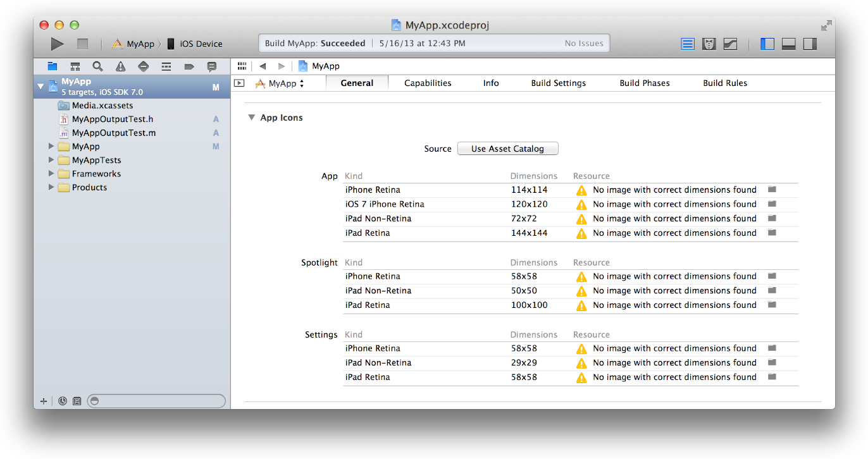Select the Standard editor mode
Image resolution: width=868 pixels, height=459 pixels.
click(688, 44)
